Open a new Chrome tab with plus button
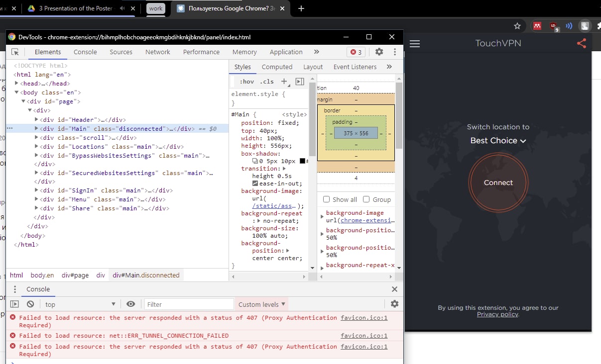 [x=301, y=8]
